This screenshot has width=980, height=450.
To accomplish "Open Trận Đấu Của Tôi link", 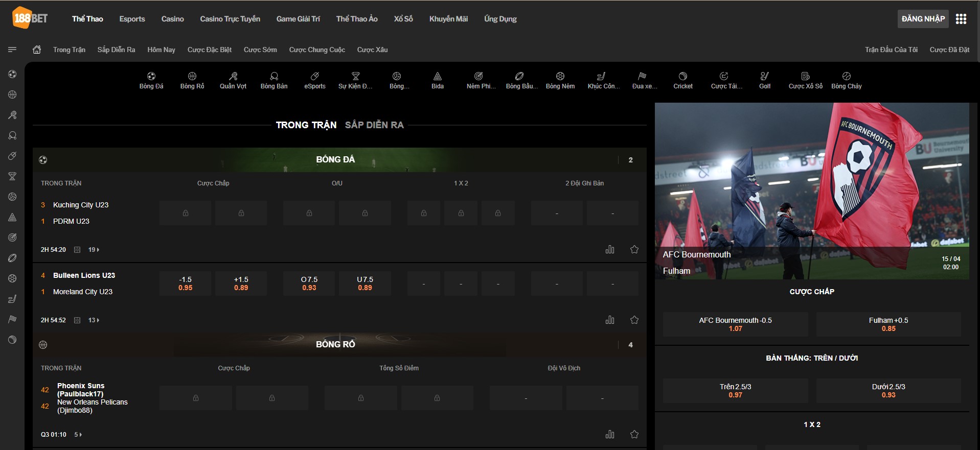I will (891, 50).
